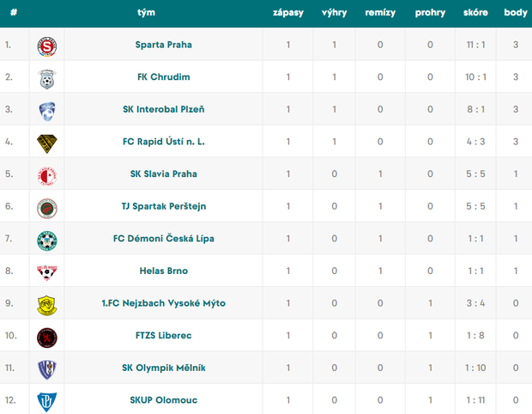532x414 pixels.
Task: Click the score '1 : 10' for Olympik Mělník
Action: (475, 368)
